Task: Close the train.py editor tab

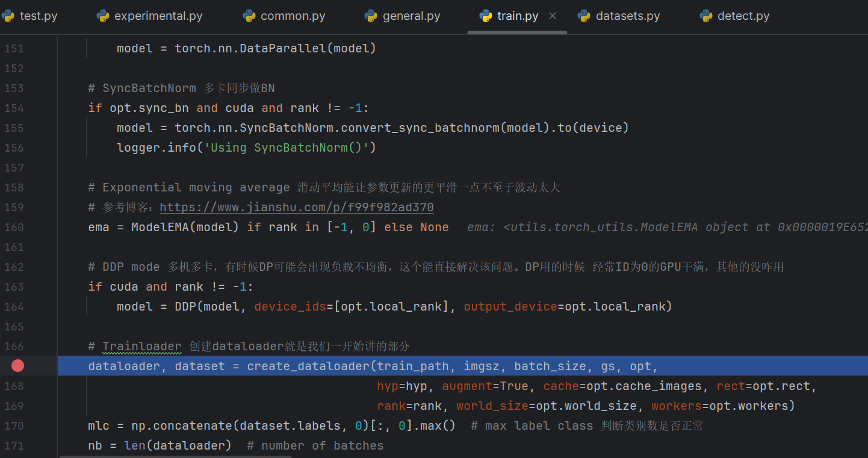Action: tap(553, 16)
